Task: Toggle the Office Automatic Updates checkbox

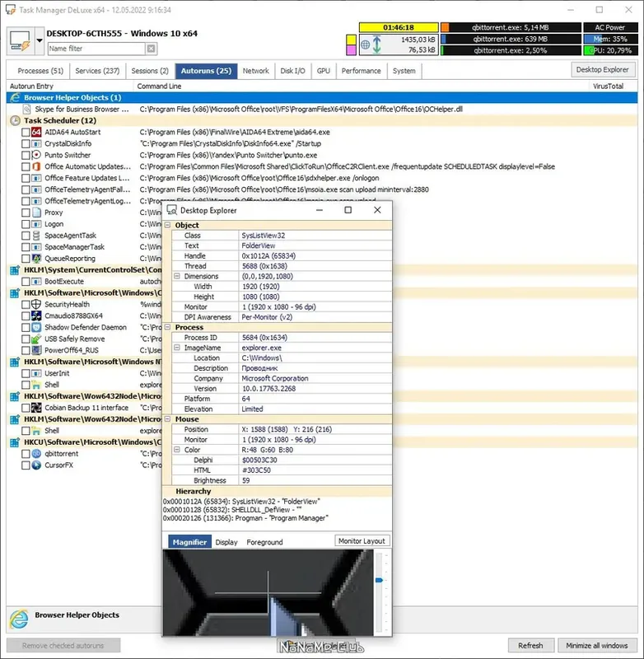Action: (26, 167)
